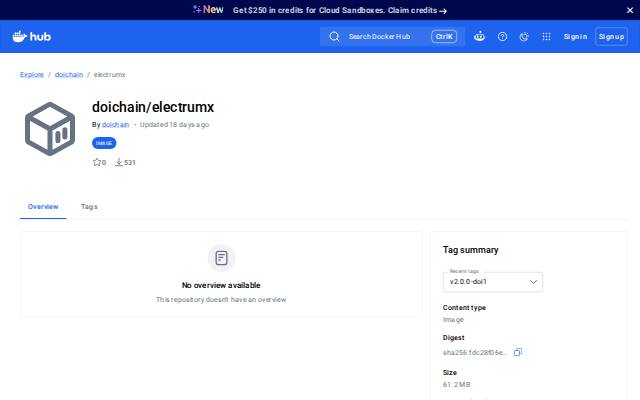Open the help question mark icon
Viewport: 640px width, 400px height.
click(502, 37)
